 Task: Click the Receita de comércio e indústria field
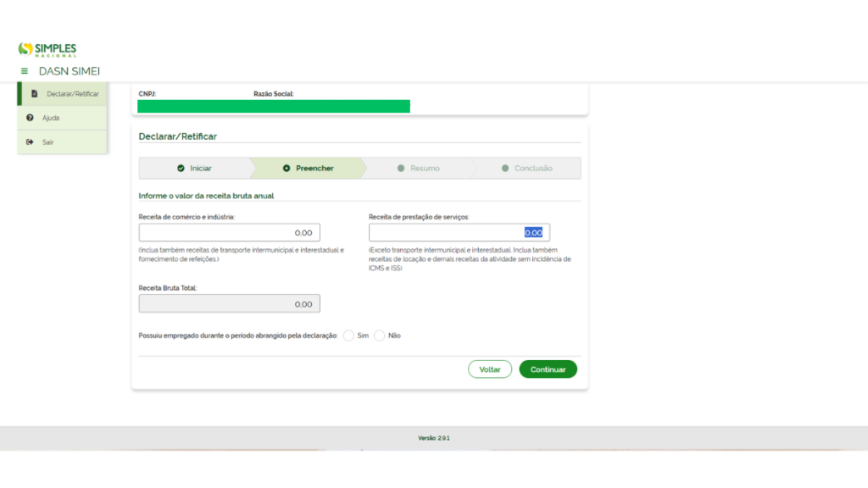229,232
